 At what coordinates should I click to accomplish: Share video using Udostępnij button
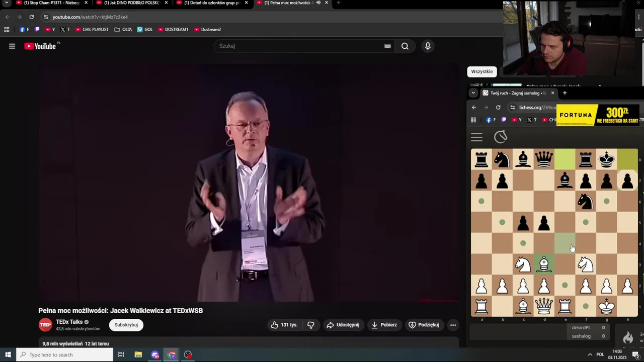343,325
